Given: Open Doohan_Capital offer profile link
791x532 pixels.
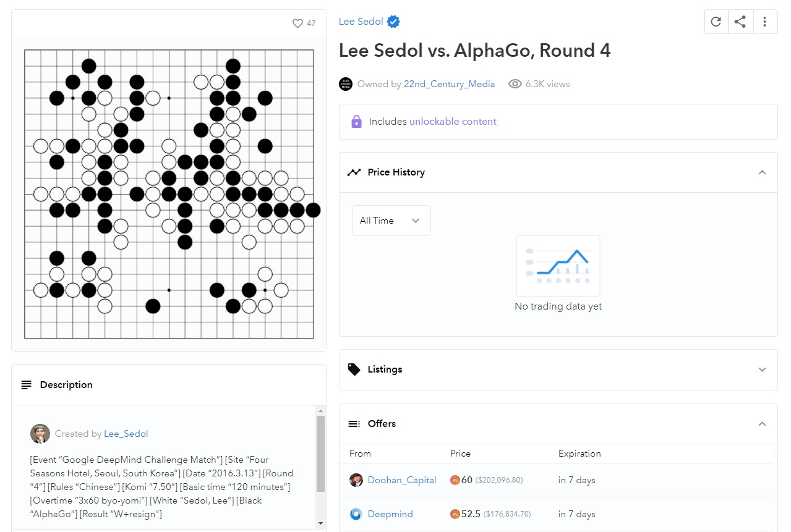Looking at the screenshot, I should point(402,480).
